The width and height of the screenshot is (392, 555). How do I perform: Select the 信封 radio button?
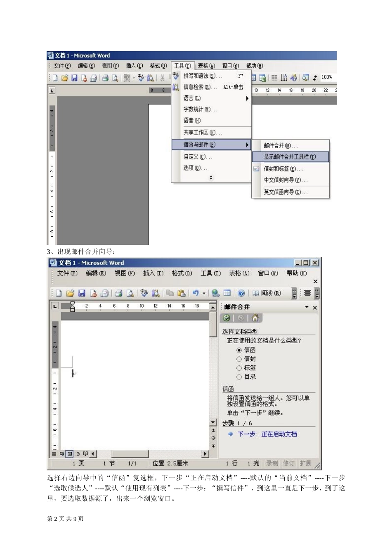239,359
